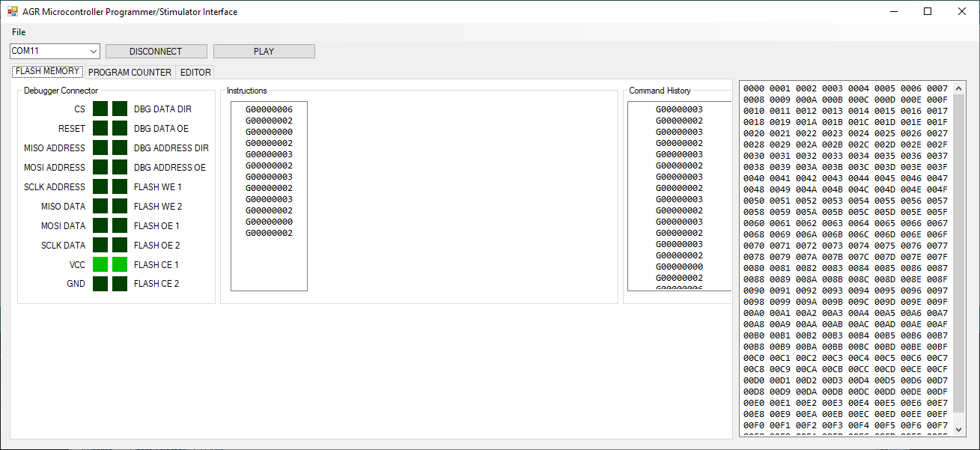Toggle the FLASH OE 2 indicator
The height and width of the screenshot is (450, 980).
120,245
